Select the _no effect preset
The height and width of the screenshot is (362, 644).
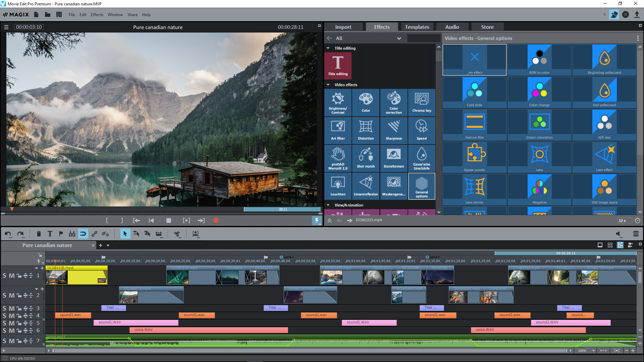pos(474,60)
